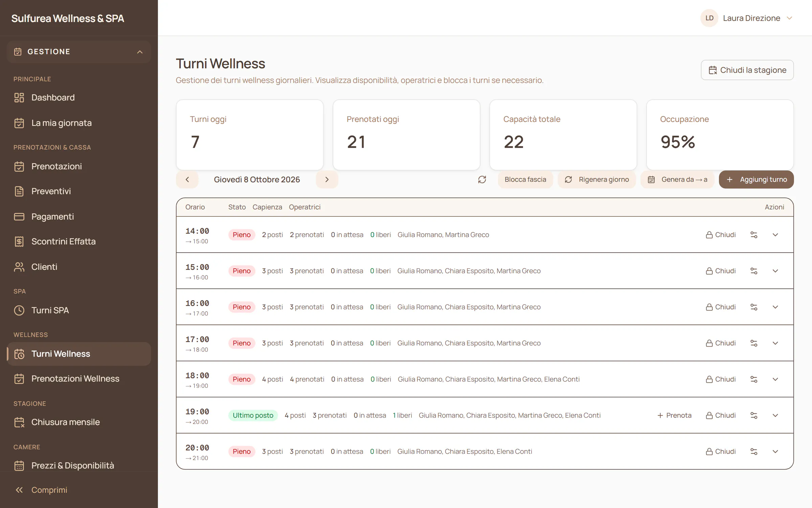Open settings sliders icon for 20:00 shift
This screenshot has height=508, width=812.
753,451
